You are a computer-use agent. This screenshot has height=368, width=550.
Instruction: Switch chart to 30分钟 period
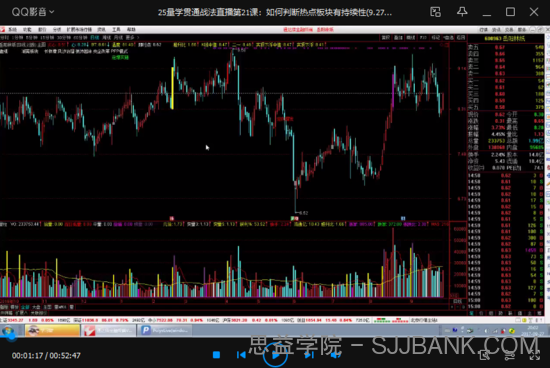[64, 37]
